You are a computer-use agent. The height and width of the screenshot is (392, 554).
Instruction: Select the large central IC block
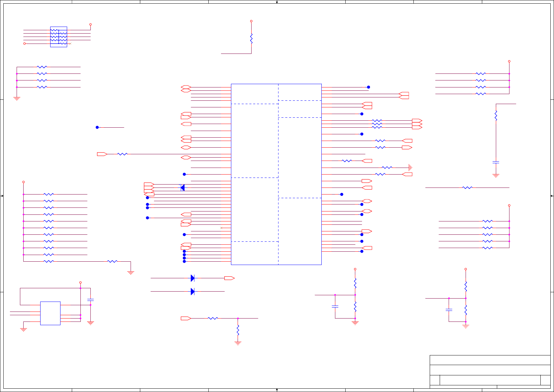(276, 174)
